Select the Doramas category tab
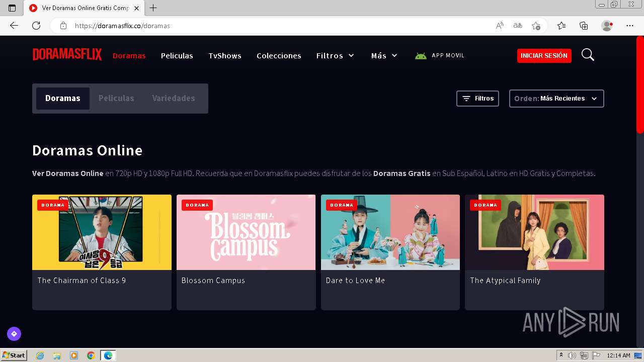The image size is (644, 362). 63,99
